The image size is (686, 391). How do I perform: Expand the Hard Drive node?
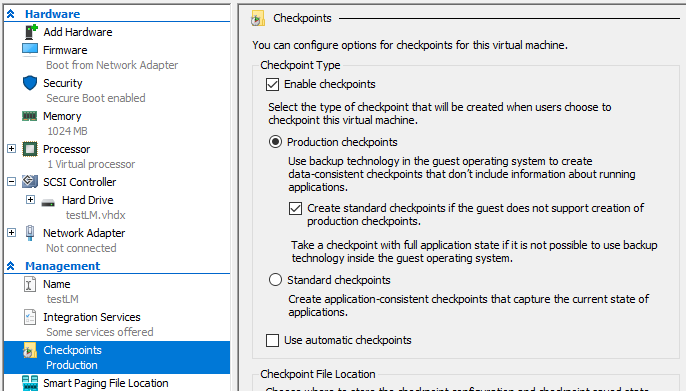30,199
